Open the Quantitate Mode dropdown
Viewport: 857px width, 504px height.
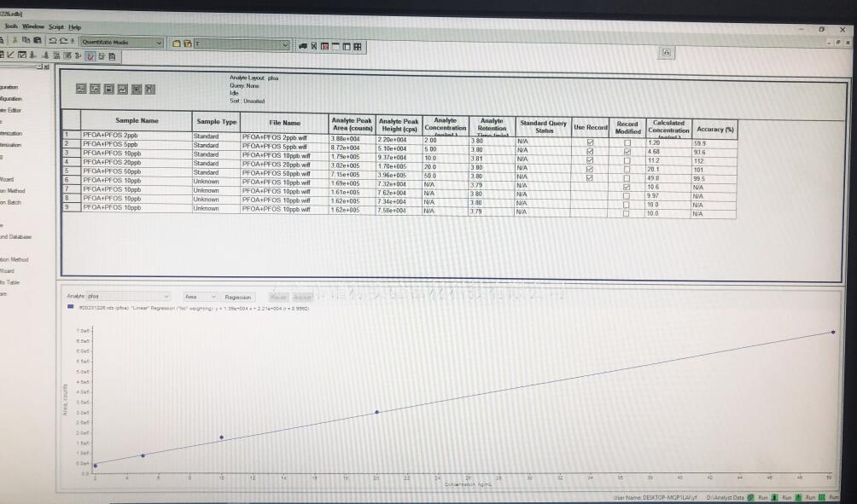coord(159,43)
